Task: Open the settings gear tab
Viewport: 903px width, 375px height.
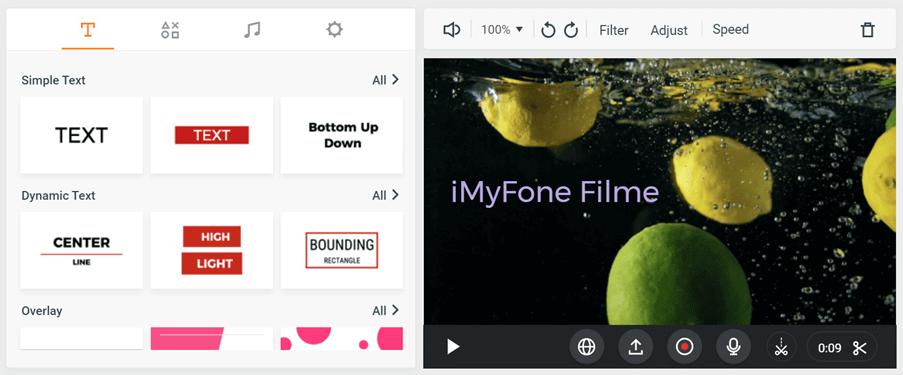Action: point(334,30)
